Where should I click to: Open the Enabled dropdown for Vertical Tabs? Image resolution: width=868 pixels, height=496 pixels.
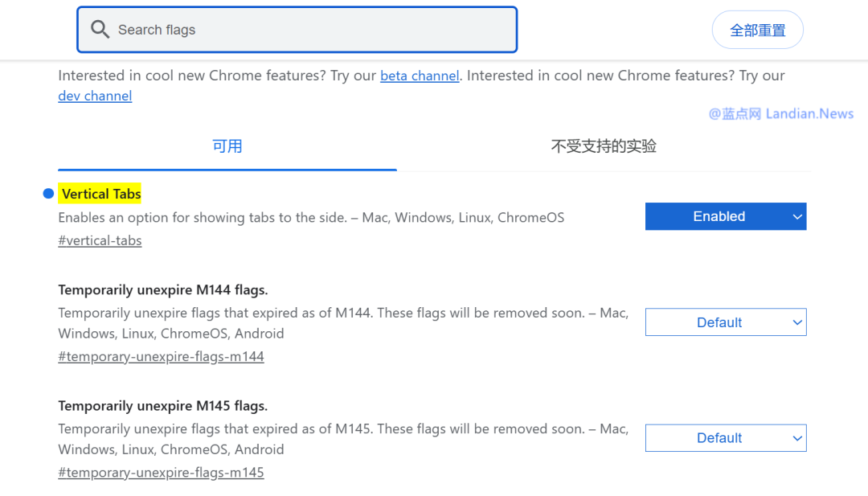point(726,215)
